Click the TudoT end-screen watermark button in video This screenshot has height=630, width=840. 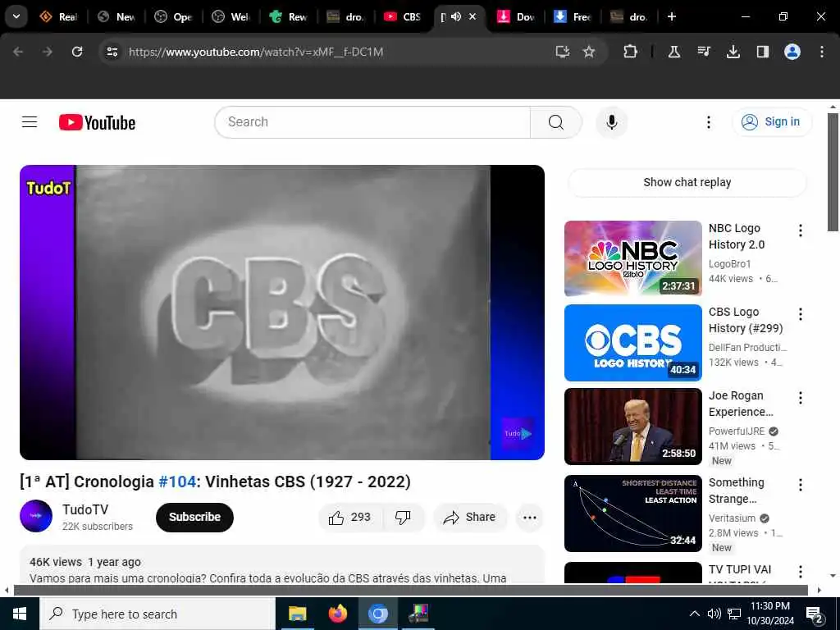pyautogui.click(x=518, y=433)
